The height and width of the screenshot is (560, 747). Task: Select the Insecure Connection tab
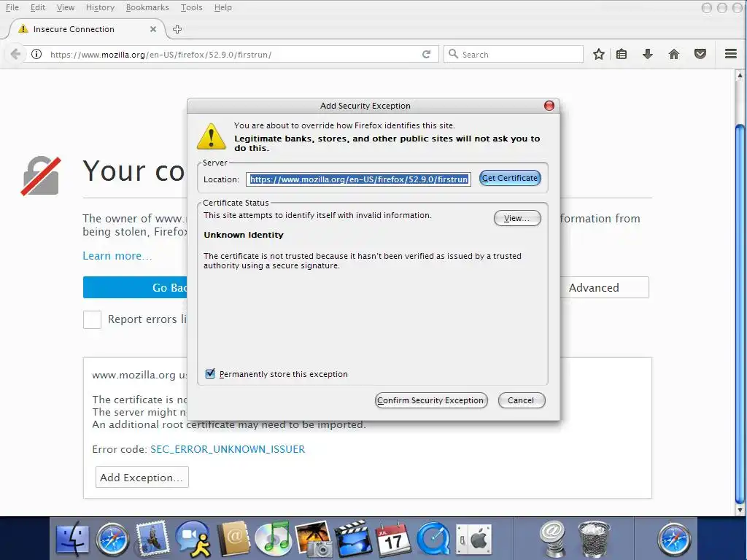[86, 29]
